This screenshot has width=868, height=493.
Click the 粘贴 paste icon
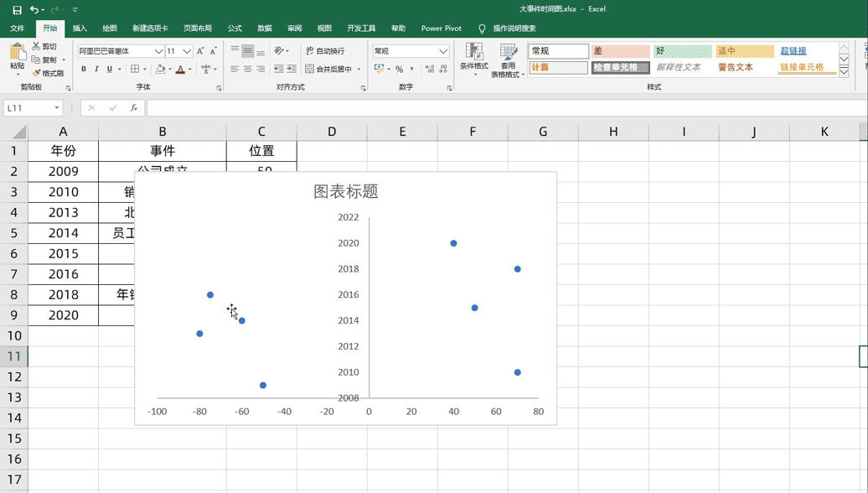pos(17,53)
